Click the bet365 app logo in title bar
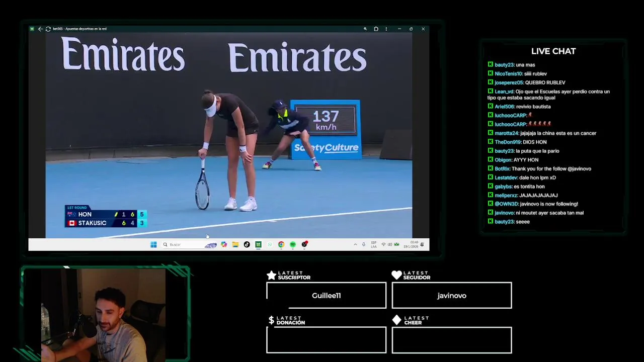This screenshot has width=644, height=362. point(32,29)
